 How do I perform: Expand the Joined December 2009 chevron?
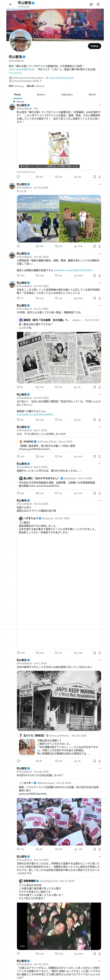41,81
